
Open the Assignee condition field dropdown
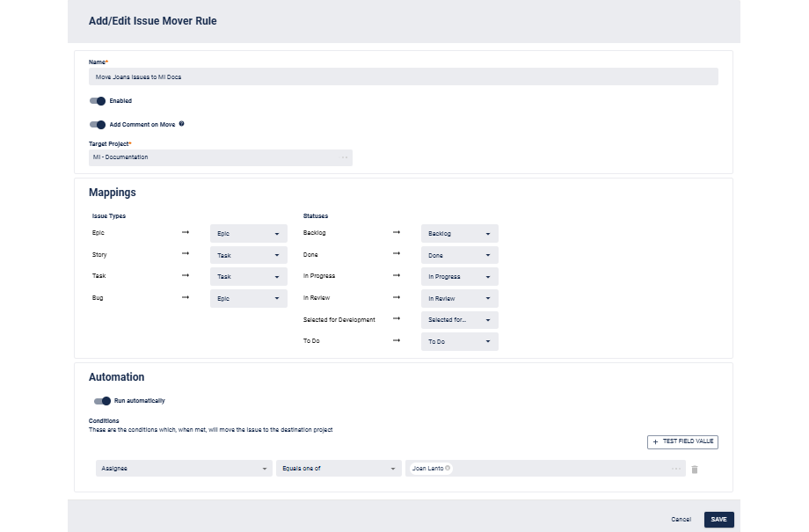184,469
